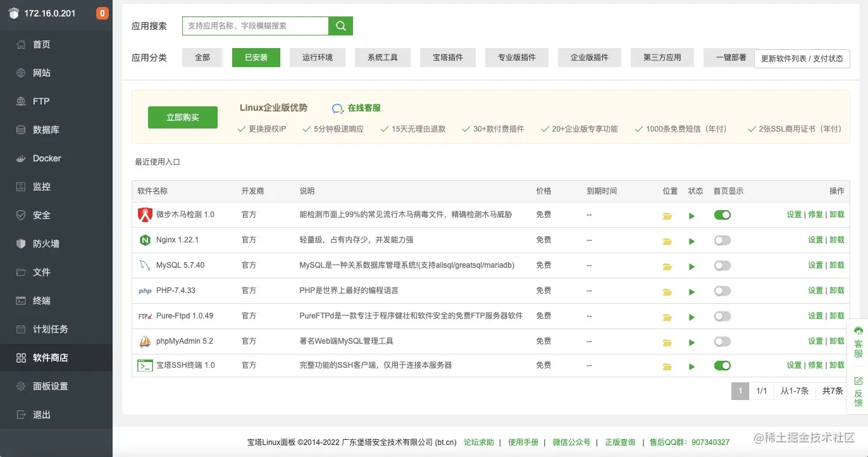Open 防火墙 in the sidebar
This screenshot has width=868, height=457.
pos(56,244)
